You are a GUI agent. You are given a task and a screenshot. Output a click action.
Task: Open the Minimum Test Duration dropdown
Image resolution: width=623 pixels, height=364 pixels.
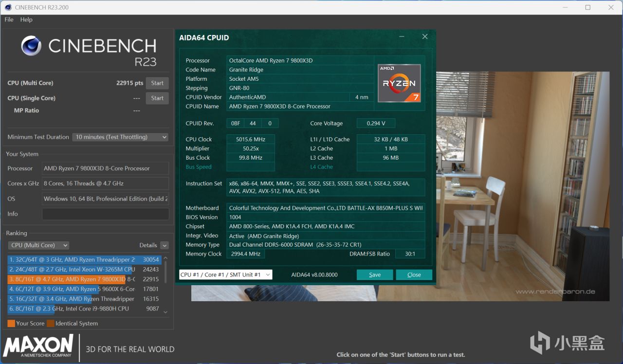tap(121, 137)
